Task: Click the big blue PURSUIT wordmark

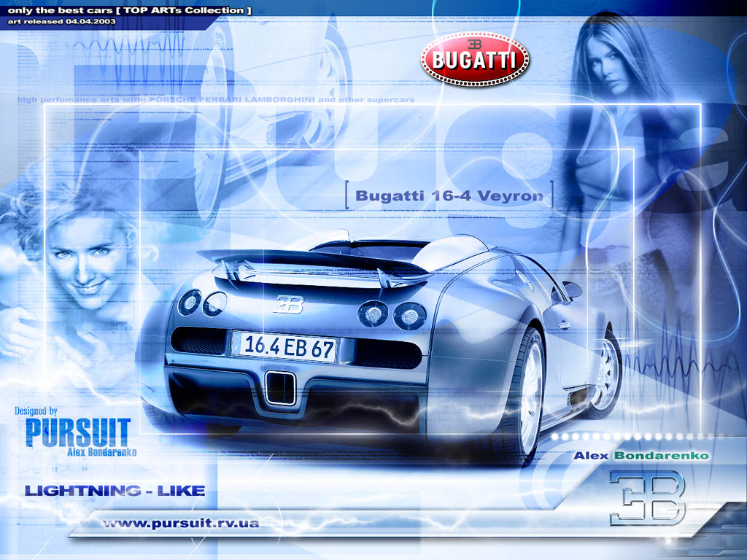Action: pyautogui.click(x=78, y=432)
